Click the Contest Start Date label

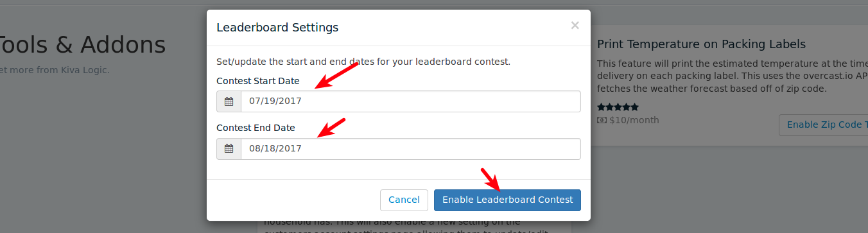(x=258, y=81)
